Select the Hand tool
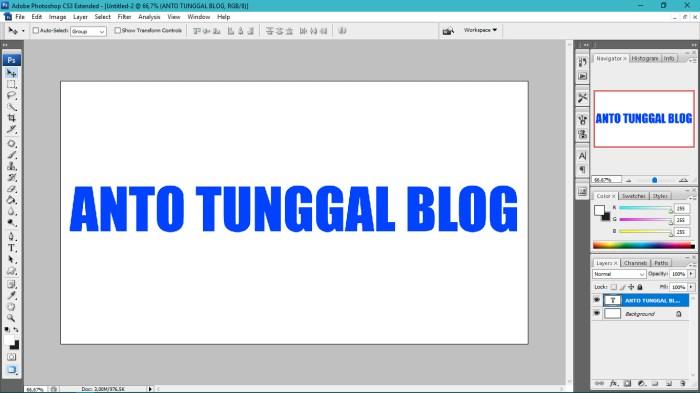Screen dimensions: 700x393 pyautogui.click(x=12, y=307)
